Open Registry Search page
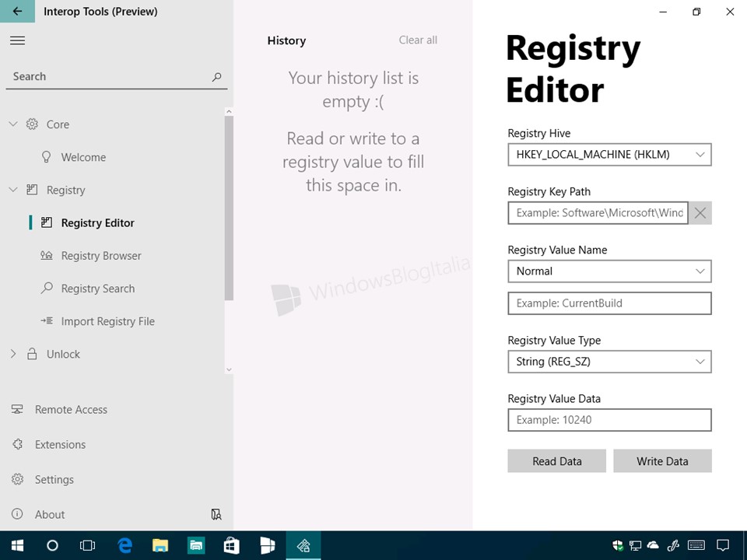 coord(98,289)
